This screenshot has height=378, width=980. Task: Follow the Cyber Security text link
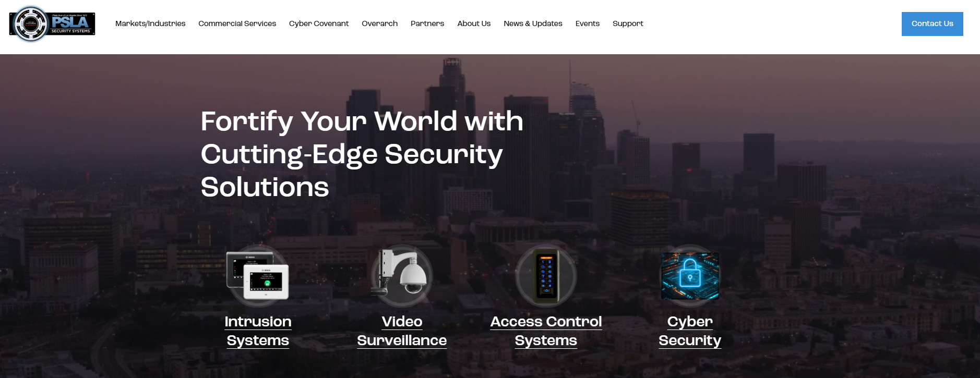690,331
